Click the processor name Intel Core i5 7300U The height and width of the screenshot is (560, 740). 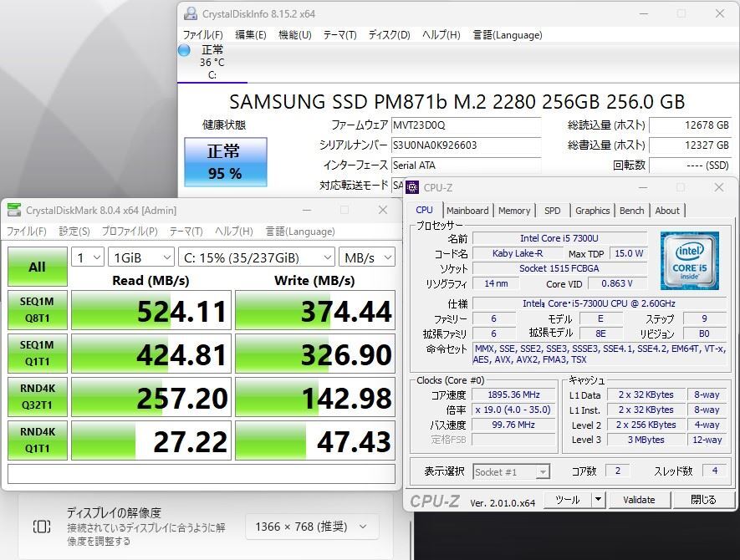point(559,238)
